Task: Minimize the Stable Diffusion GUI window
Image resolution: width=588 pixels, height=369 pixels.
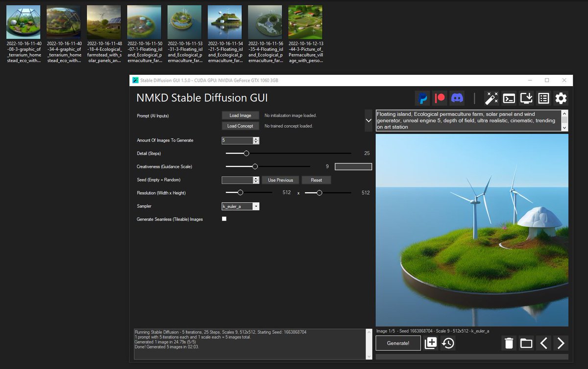Action: [530, 80]
